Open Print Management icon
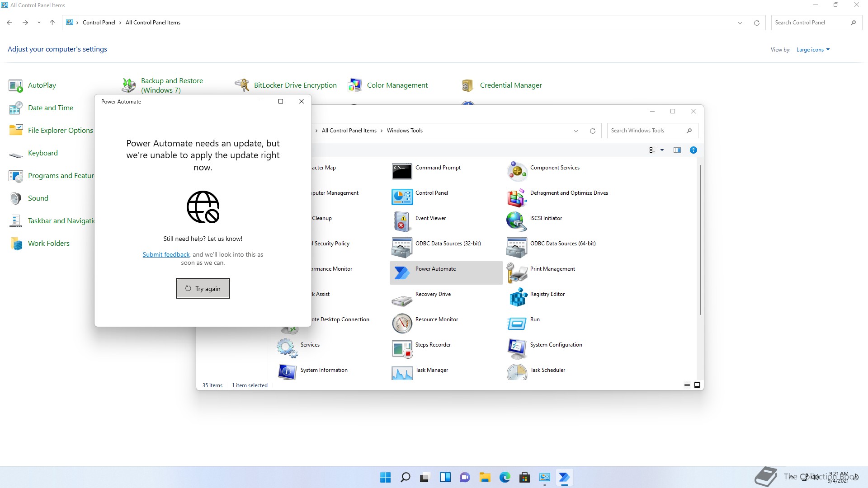868x488 pixels. coord(517,272)
